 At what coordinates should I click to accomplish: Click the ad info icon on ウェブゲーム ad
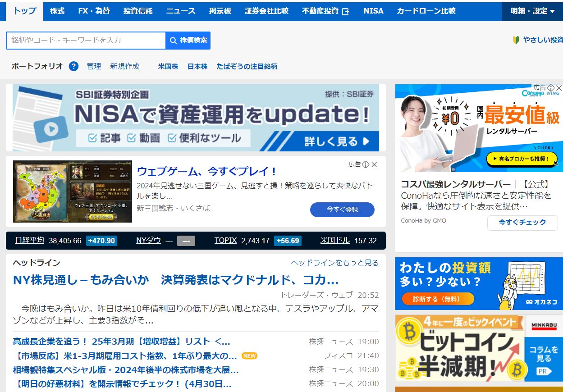click(366, 164)
